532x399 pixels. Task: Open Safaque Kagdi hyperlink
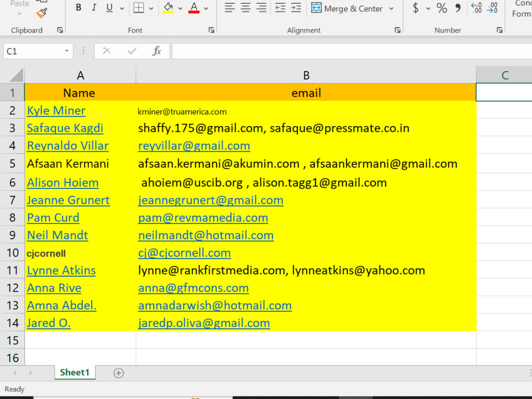pyautogui.click(x=65, y=128)
